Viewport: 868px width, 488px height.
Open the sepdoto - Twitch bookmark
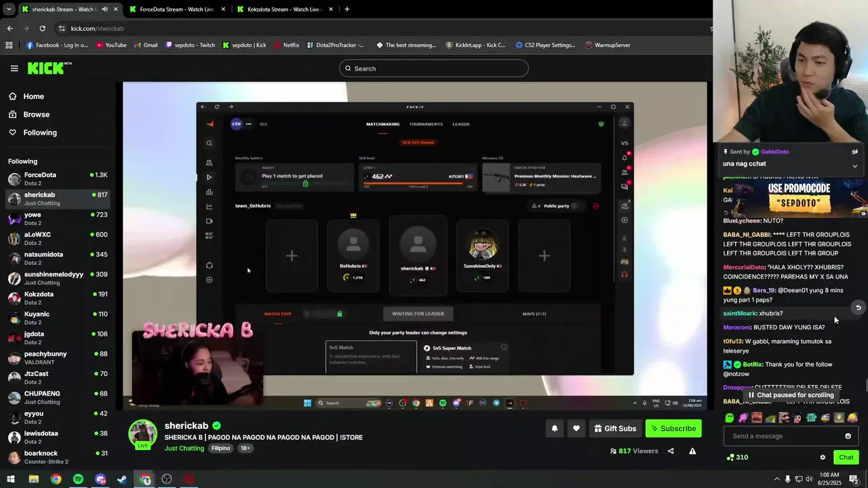point(191,45)
